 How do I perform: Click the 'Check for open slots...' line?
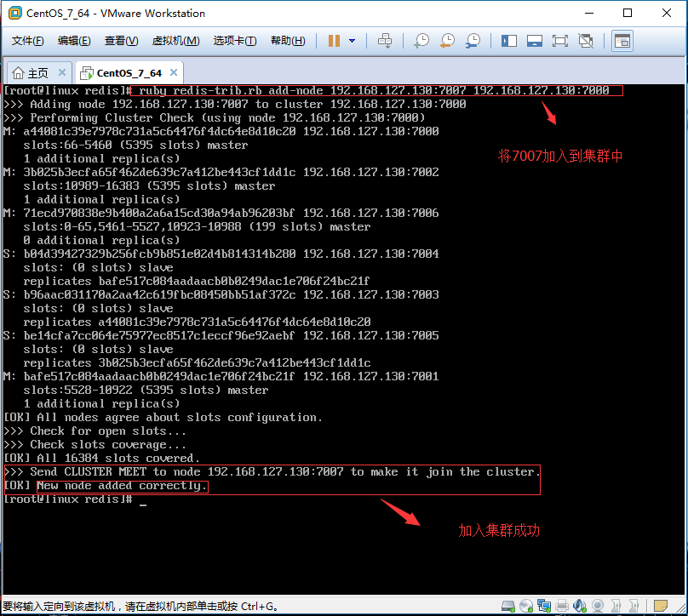pos(95,431)
